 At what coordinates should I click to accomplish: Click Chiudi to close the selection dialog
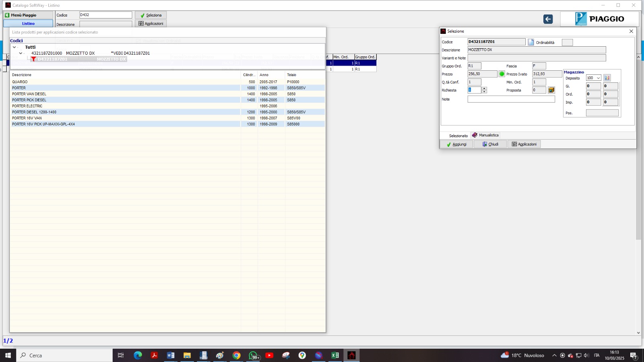point(490,144)
